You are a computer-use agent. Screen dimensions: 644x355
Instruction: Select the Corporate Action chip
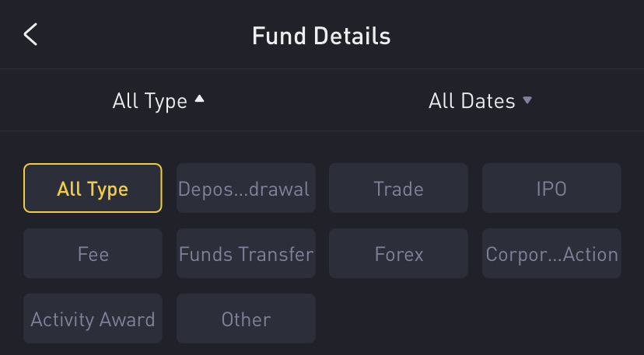click(551, 253)
